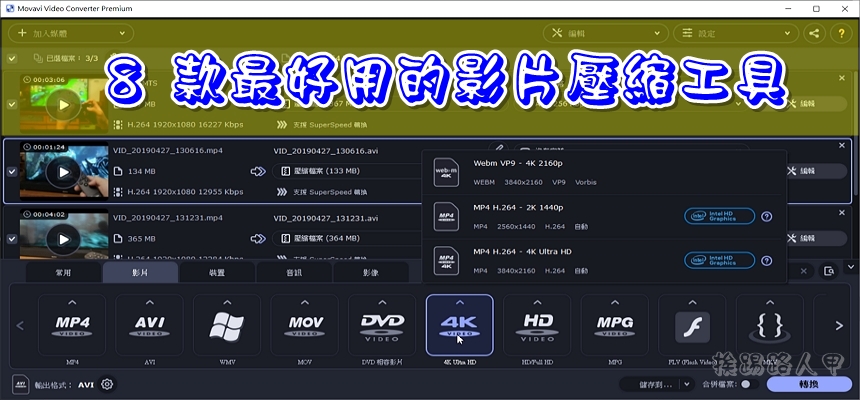
Task: Choose MP4 H.264 - 2K 1440p preset
Action: point(602,216)
